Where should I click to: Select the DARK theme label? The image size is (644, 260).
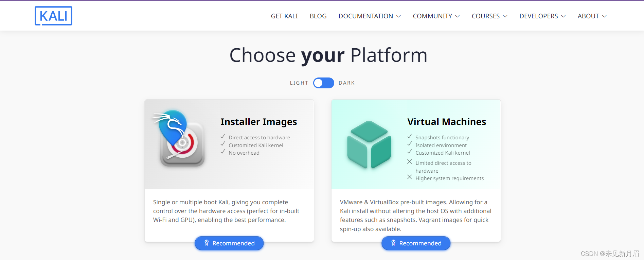[346, 83]
